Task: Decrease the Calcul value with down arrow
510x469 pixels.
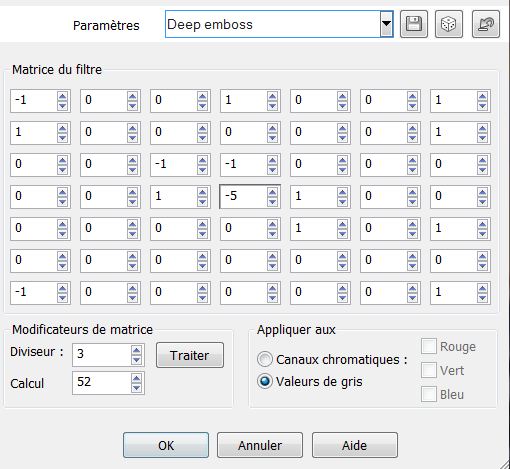Action: (136, 388)
